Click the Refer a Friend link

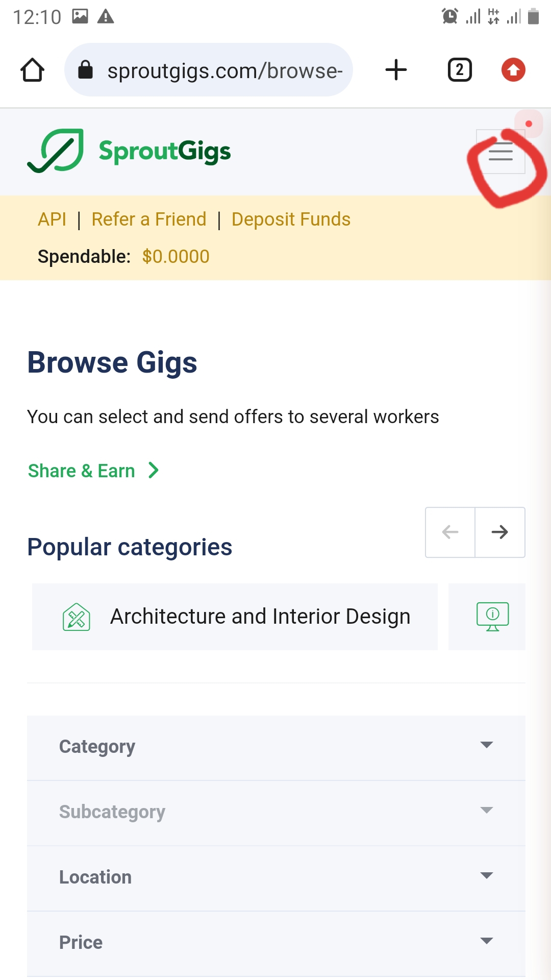pyautogui.click(x=149, y=219)
